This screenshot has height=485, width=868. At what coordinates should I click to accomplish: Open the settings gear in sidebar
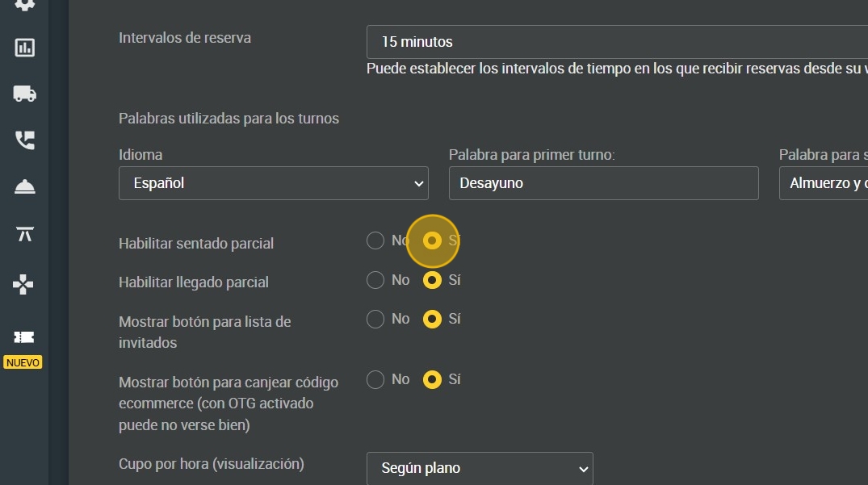(x=24, y=4)
